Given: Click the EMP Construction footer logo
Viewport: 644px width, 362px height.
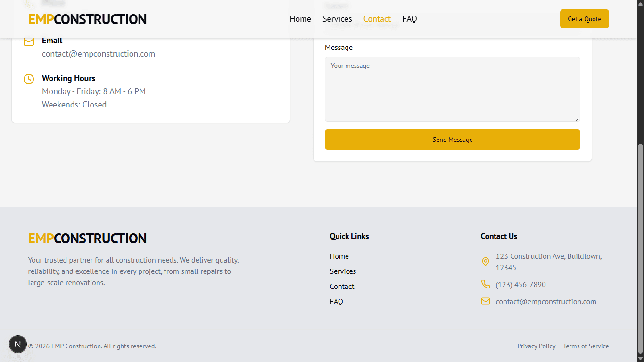Looking at the screenshot, I should pos(87,239).
